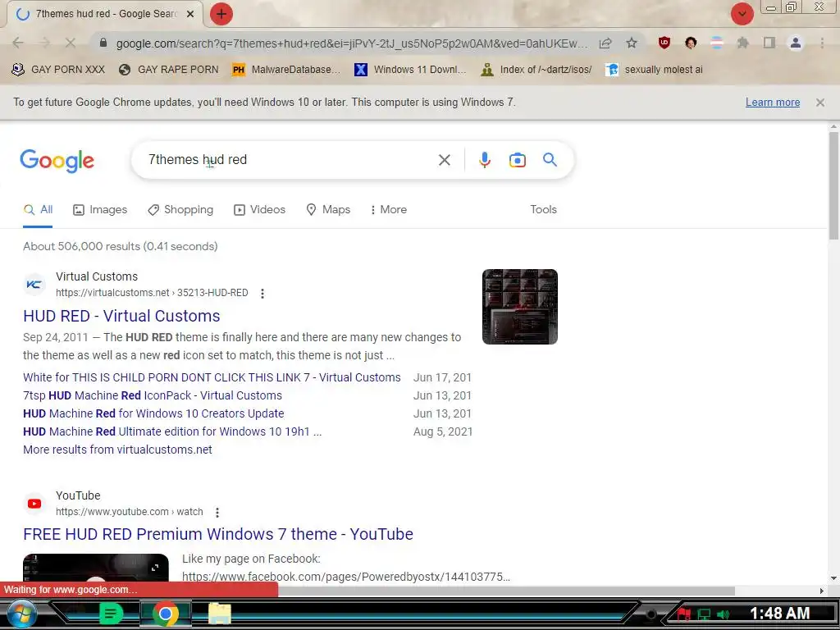This screenshot has width=840, height=630.
Task: Switch to the Videos tab
Action: pos(260,209)
